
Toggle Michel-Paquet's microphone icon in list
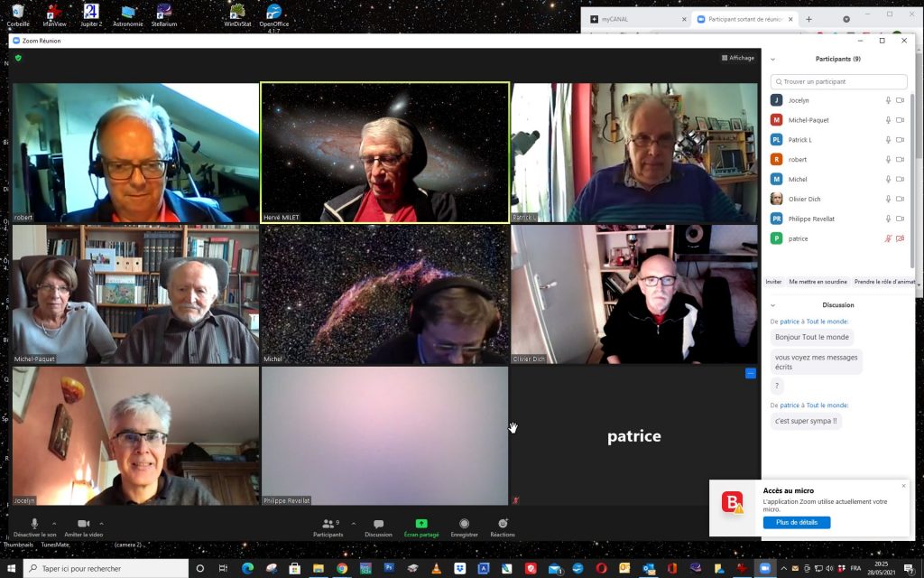(x=888, y=120)
